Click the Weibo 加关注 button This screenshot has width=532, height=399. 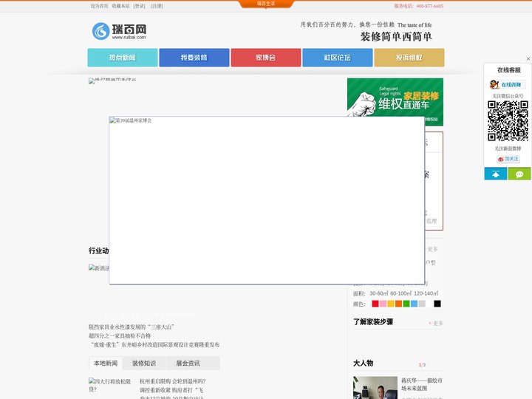pos(508,159)
